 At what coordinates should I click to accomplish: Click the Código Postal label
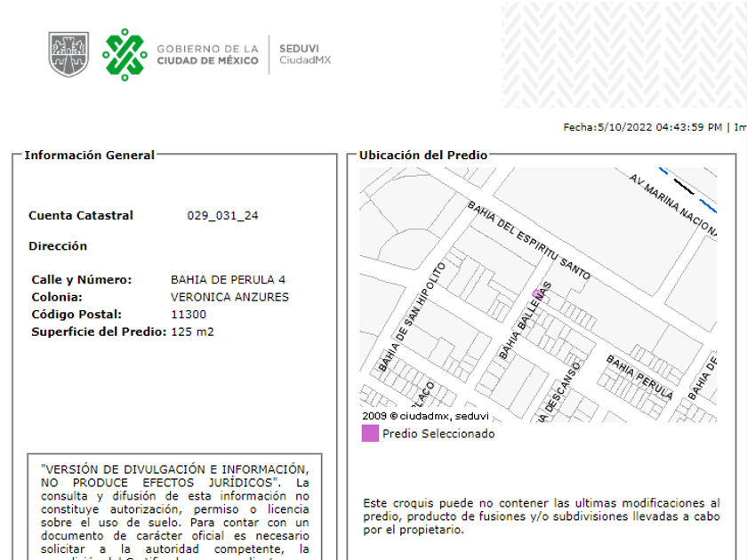pyautogui.click(x=76, y=315)
